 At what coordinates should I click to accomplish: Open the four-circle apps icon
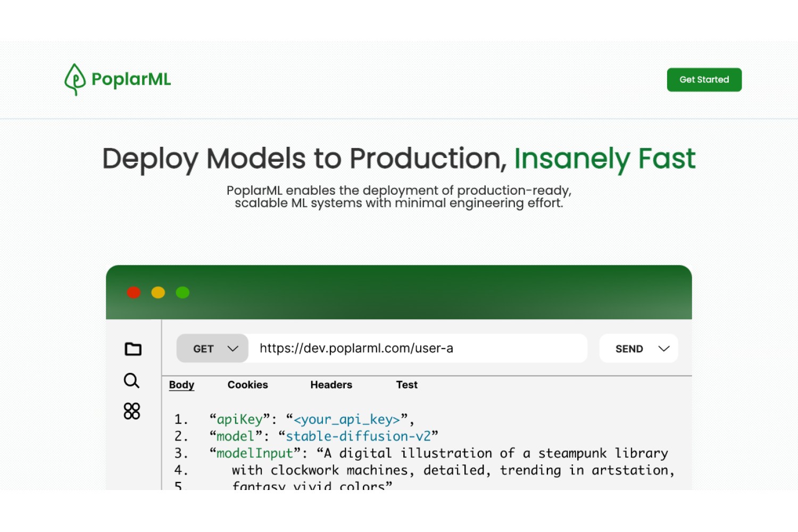point(132,411)
